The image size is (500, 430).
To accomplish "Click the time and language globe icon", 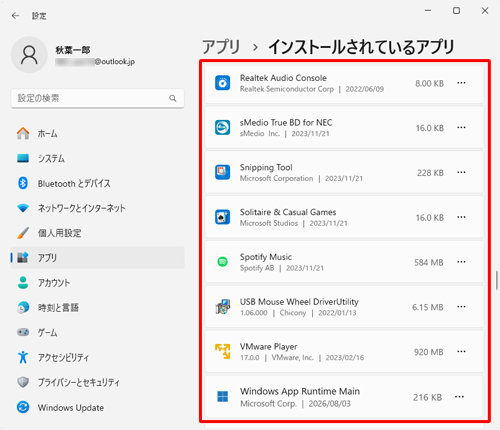I will [23, 307].
